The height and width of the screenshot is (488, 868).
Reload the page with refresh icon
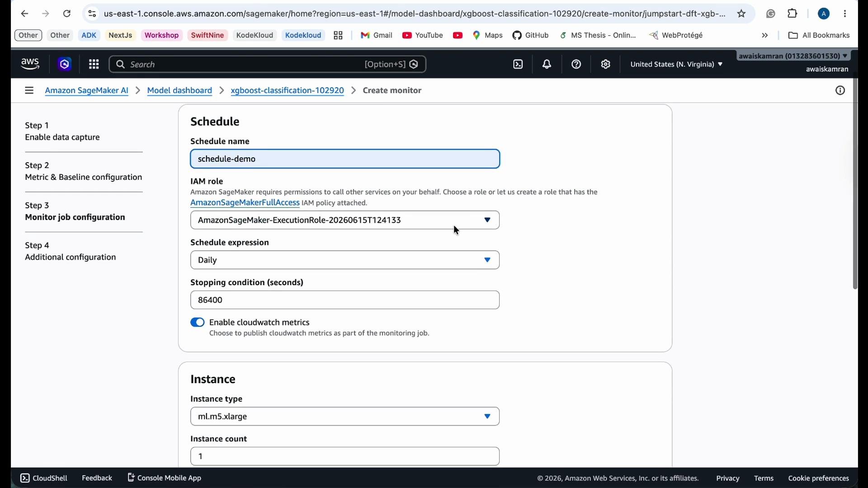[x=67, y=14]
